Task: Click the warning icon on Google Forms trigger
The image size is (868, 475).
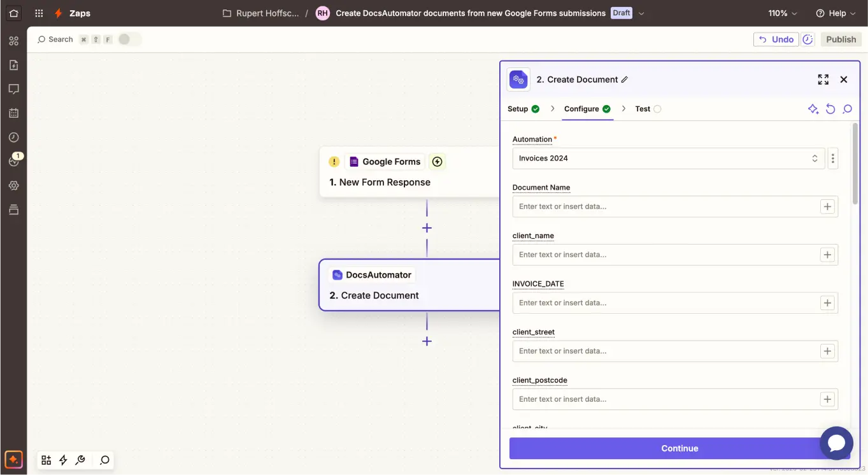Action: pos(334,161)
